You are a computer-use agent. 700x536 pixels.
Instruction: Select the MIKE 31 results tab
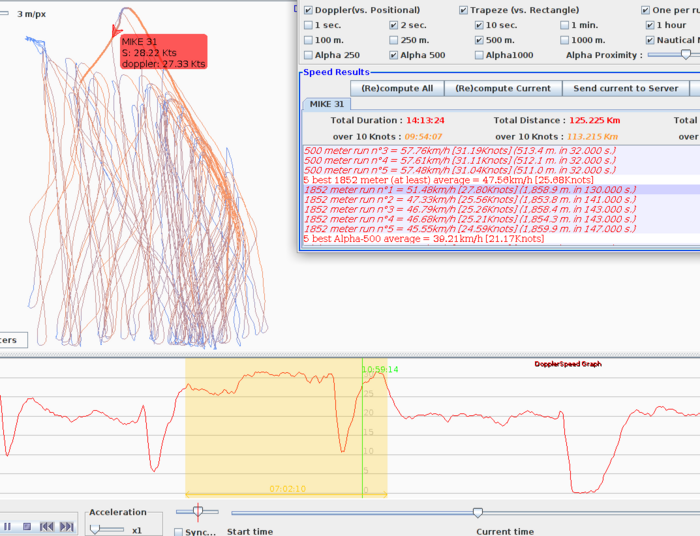[327, 104]
